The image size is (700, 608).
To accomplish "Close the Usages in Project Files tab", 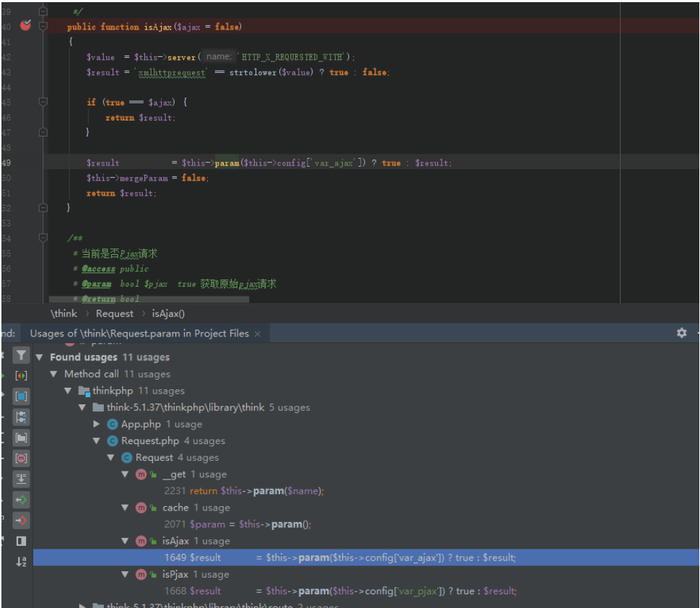I will (x=258, y=334).
